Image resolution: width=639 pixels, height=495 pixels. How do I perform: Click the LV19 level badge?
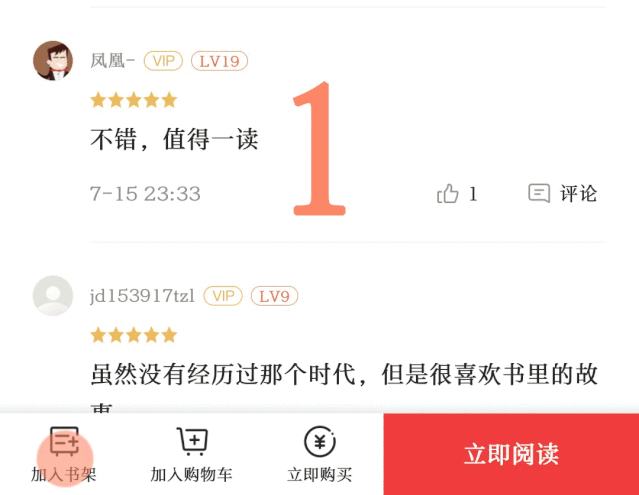point(219,61)
